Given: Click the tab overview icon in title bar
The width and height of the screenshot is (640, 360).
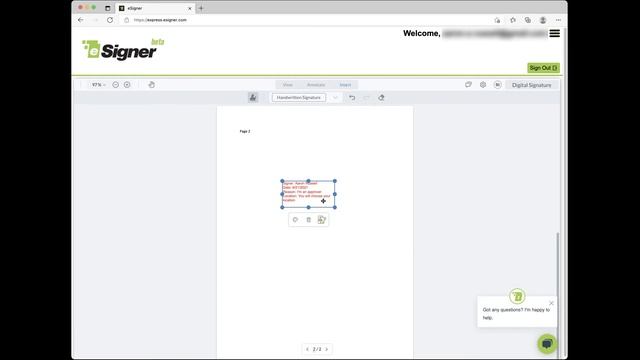Looking at the screenshot, I should point(107,8).
